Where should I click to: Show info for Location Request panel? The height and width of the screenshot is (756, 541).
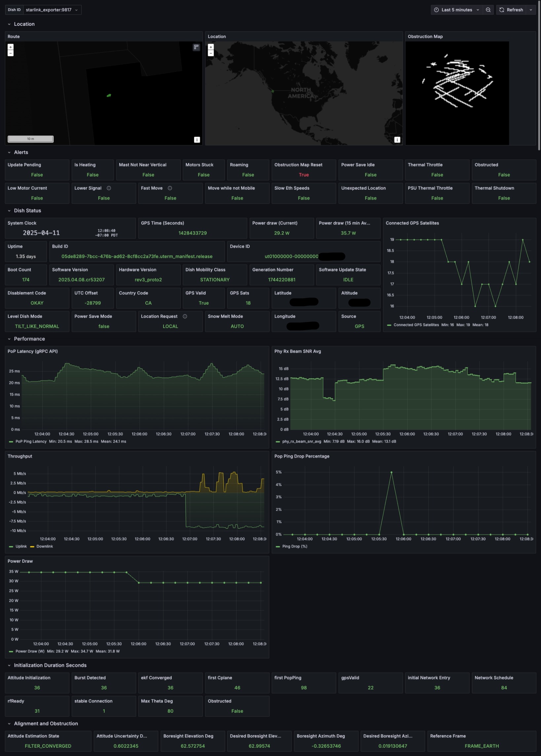[x=185, y=316]
